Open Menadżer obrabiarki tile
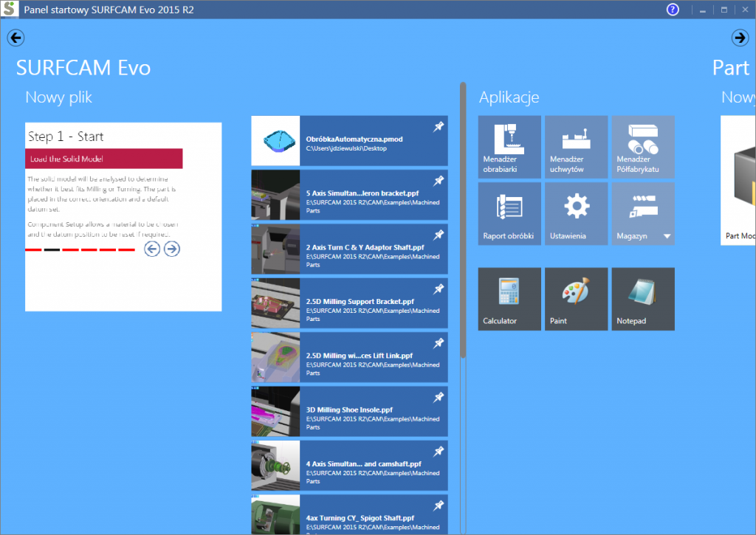 click(x=509, y=146)
